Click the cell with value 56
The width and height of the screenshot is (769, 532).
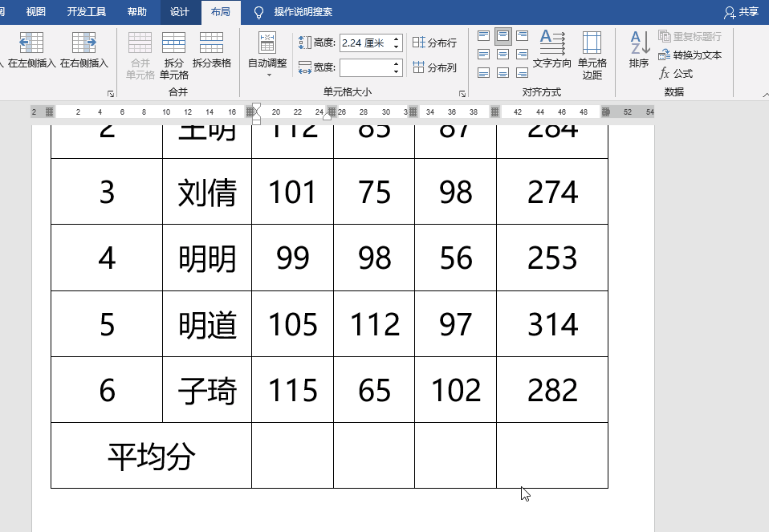(x=456, y=258)
